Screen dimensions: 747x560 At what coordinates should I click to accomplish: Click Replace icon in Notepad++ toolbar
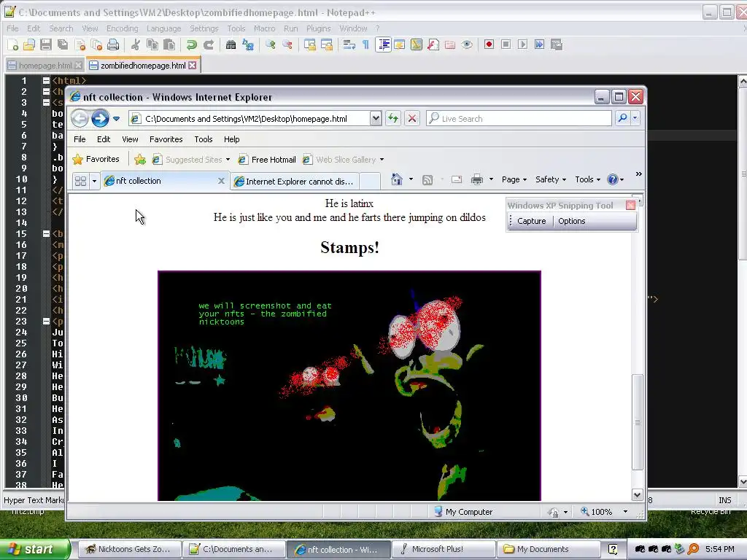(x=248, y=44)
